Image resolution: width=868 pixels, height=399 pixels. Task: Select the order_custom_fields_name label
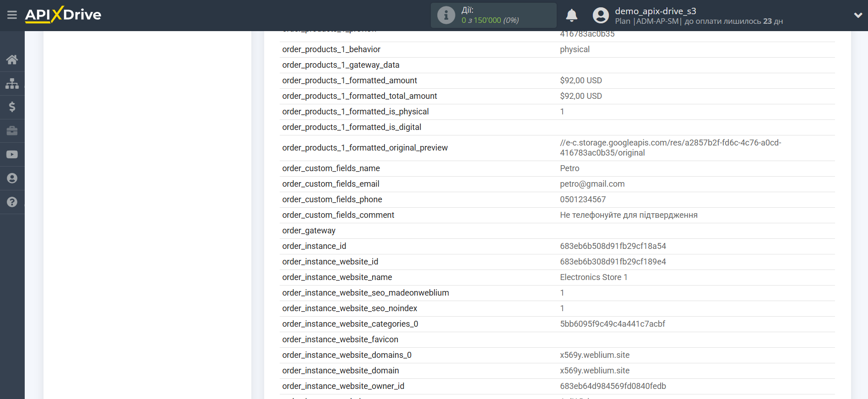[331, 168]
